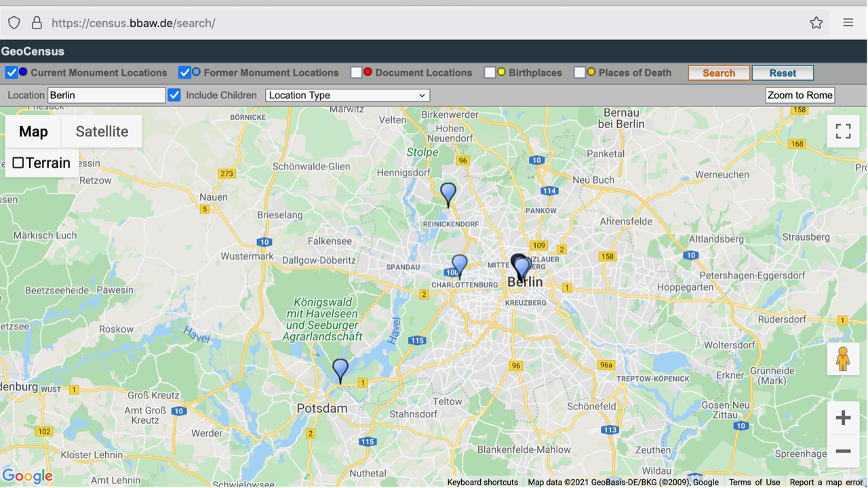Focus the Location input field with Berlin
Image resolution: width=868 pixels, height=488 pixels.
[x=106, y=95]
